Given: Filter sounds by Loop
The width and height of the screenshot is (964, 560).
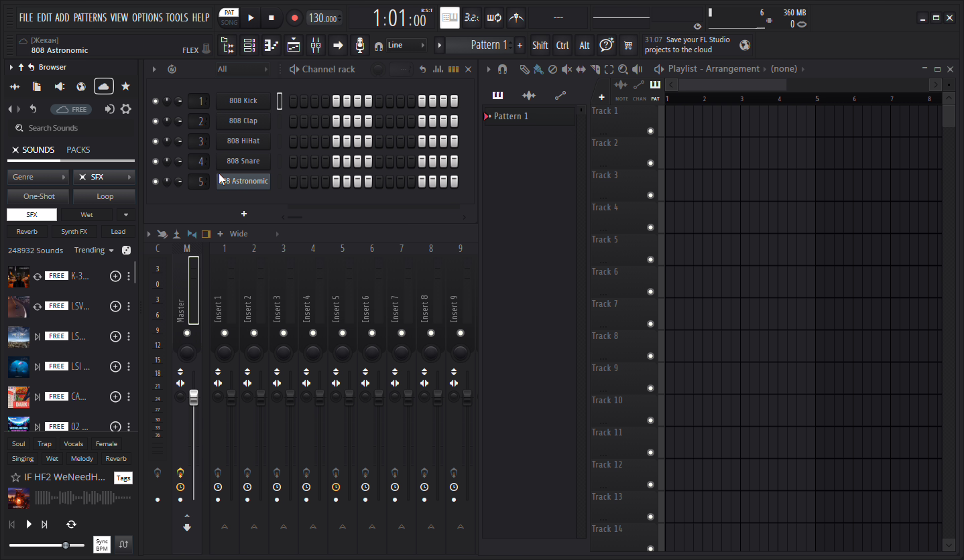Looking at the screenshot, I should [104, 196].
